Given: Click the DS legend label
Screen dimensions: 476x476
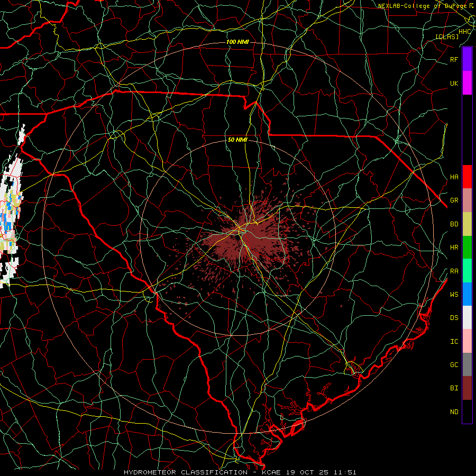Looking at the screenshot, I should (x=454, y=318).
